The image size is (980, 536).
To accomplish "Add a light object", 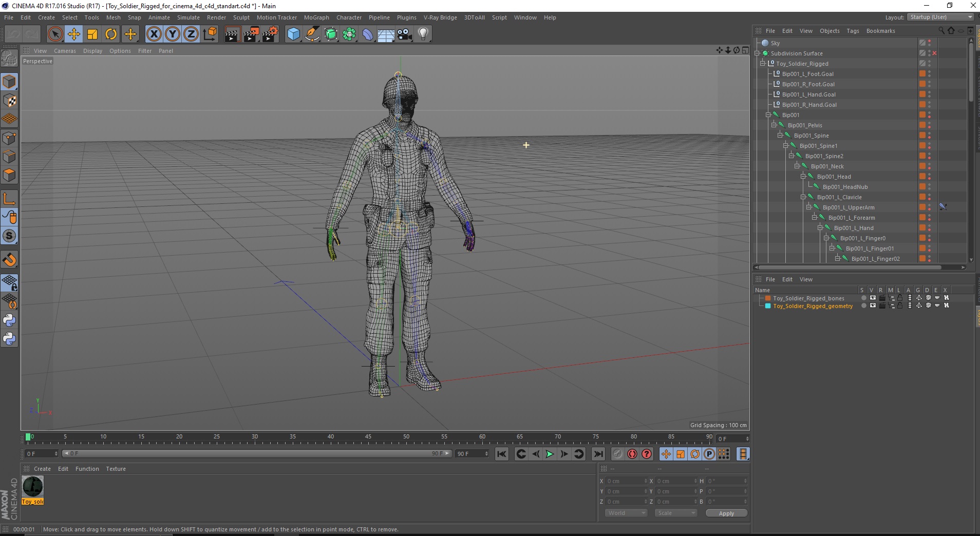I will coord(423,34).
